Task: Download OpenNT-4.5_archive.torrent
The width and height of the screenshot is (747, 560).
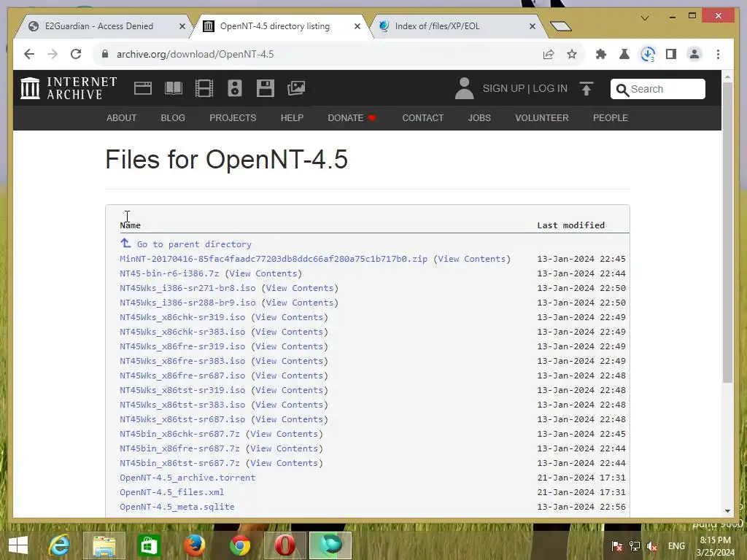Action: coord(187,478)
